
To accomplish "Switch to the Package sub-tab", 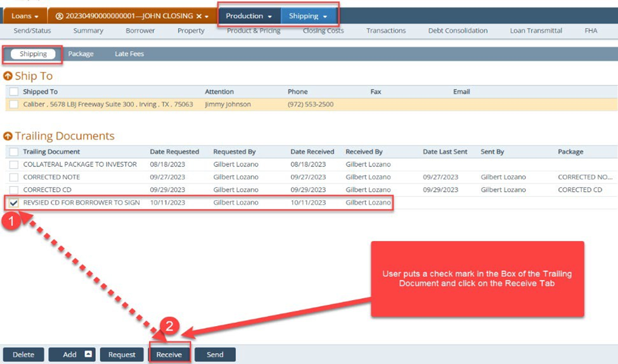I will coord(80,54).
